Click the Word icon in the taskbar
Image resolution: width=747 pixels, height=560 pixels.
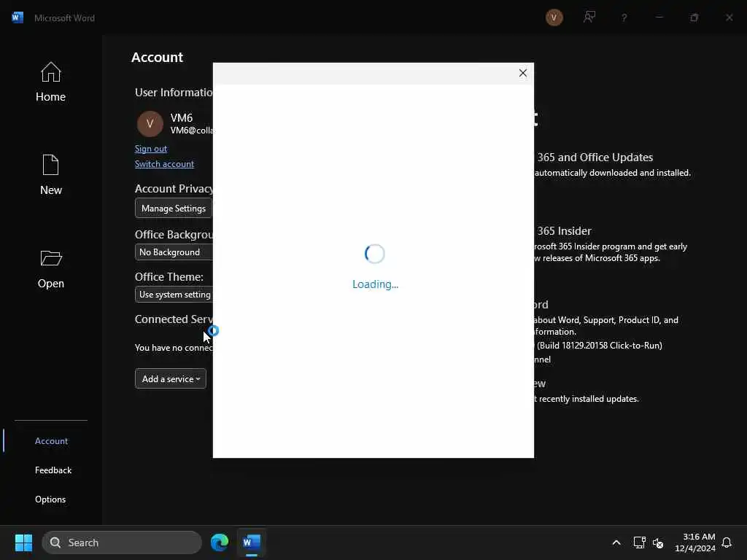(x=252, y=542)
